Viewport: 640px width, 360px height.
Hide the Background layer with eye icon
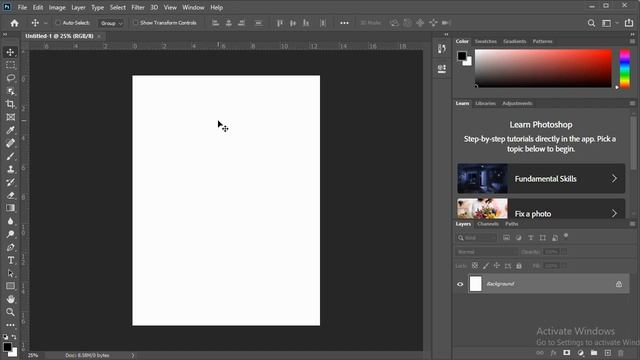coord(460,284)
